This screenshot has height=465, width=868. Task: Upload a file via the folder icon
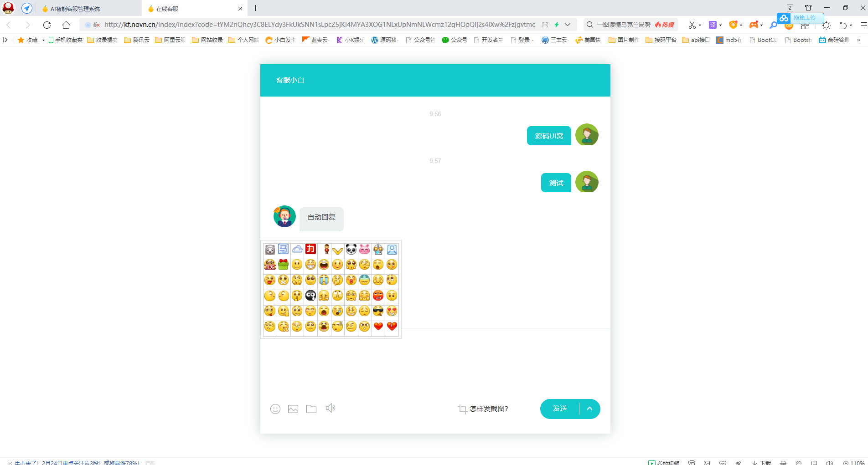point(311,409)
